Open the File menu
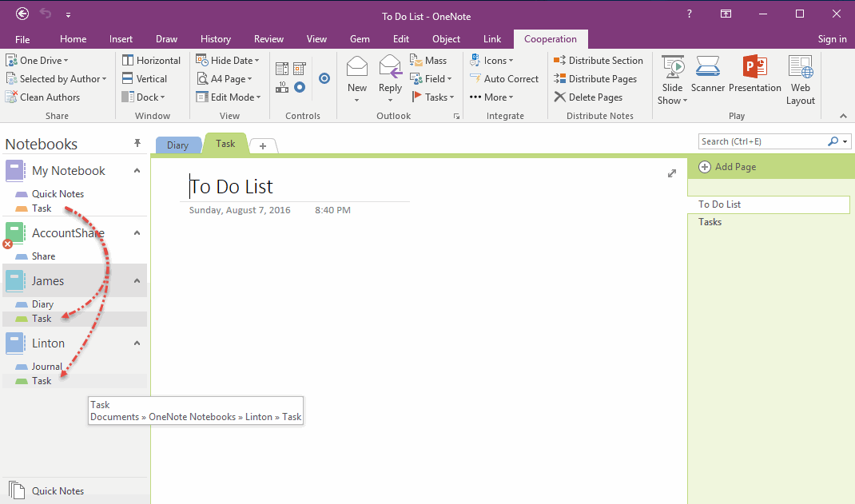 pyautogui.click(x=22, y=39)
